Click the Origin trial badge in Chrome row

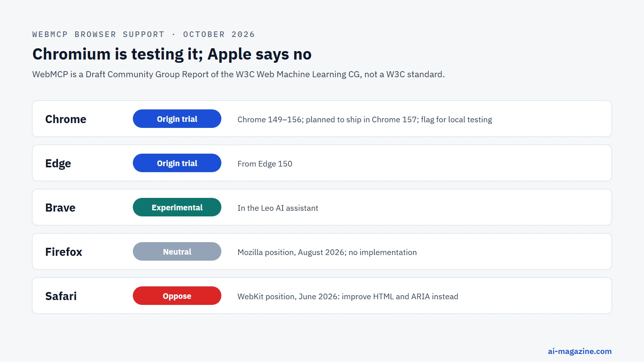pos(177,119)
